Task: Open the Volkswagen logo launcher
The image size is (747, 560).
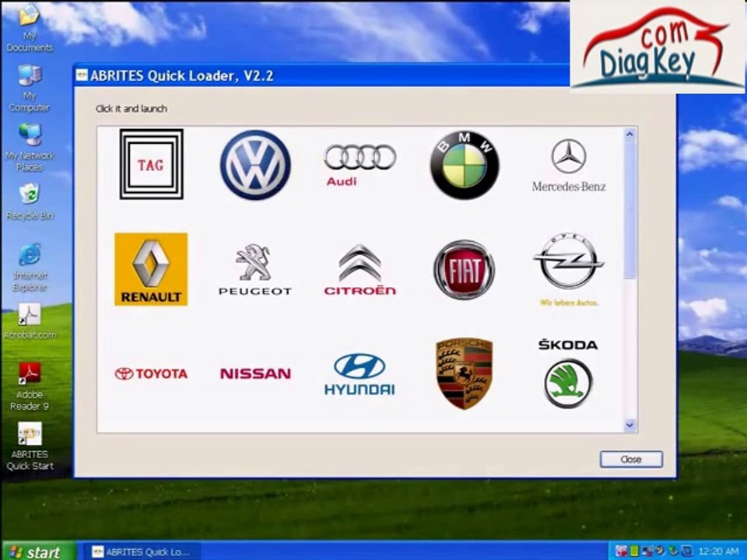Action: pos(255,165)
